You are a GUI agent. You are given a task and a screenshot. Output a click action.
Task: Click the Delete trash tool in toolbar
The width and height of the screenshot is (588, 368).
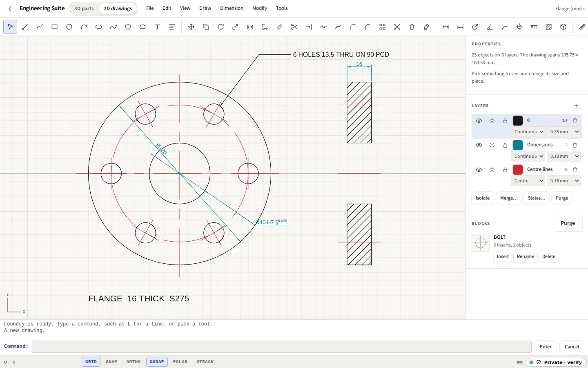(412, 27)
